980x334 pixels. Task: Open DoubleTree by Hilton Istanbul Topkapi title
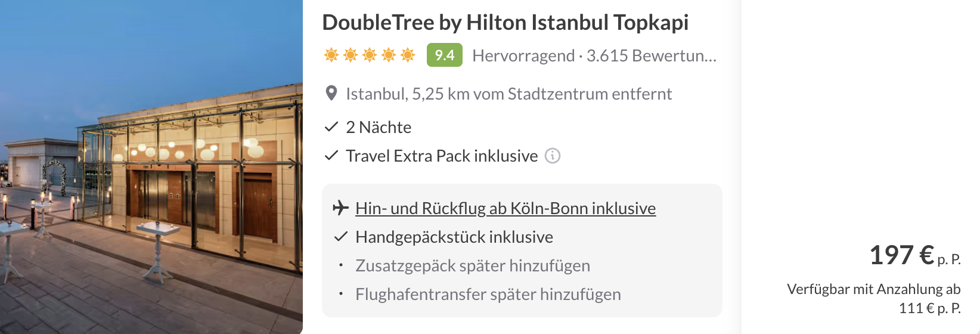point(505,23)
